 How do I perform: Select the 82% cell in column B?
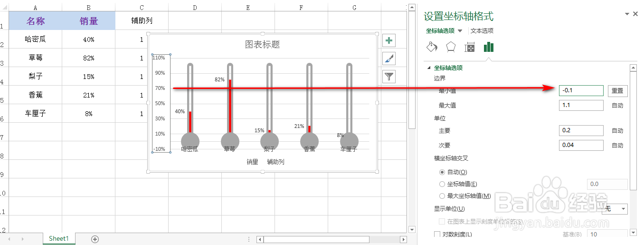(88, 58)
